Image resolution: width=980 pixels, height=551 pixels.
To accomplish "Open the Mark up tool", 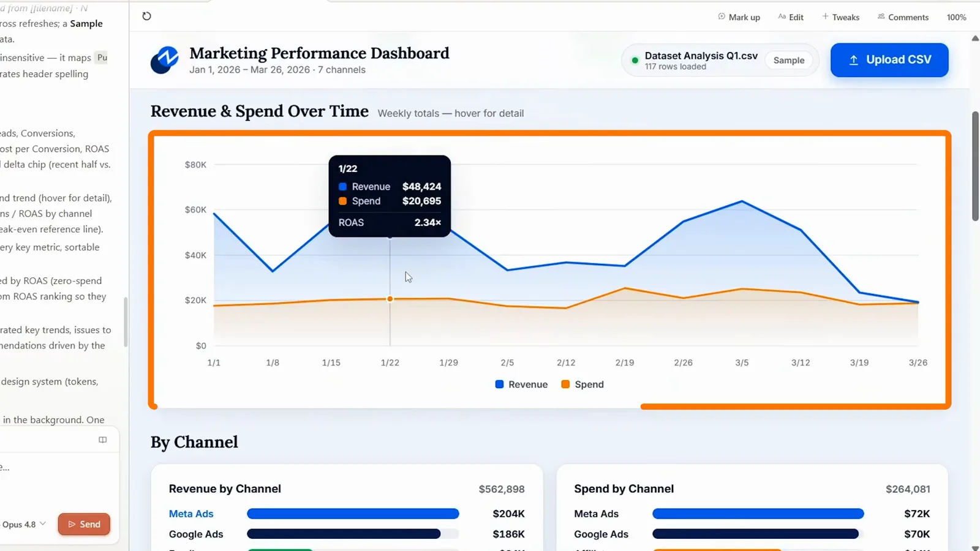I will (739, 17).
